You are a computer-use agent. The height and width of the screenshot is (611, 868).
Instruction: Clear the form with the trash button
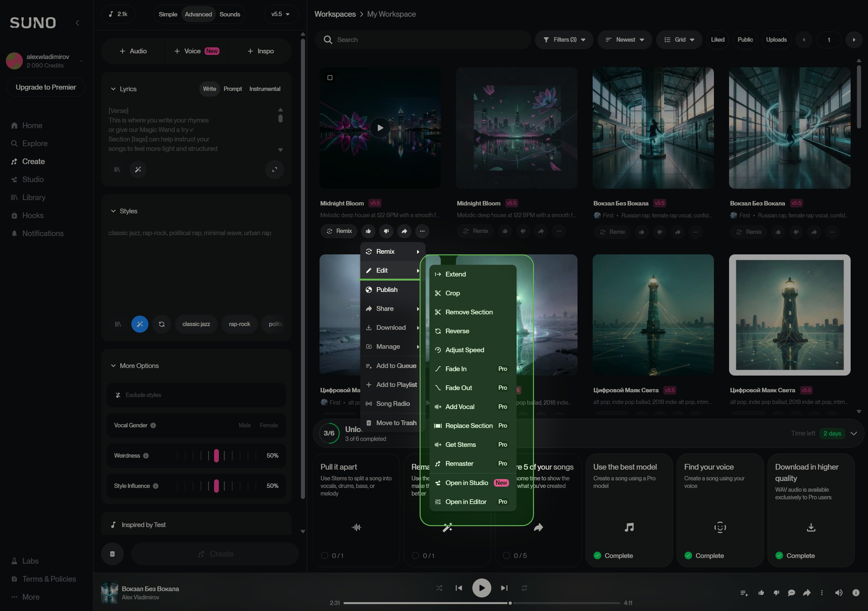point(112,554)
